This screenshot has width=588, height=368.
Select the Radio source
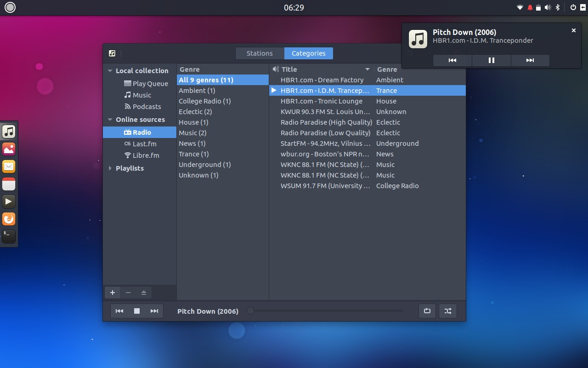(x=140, y=132)
